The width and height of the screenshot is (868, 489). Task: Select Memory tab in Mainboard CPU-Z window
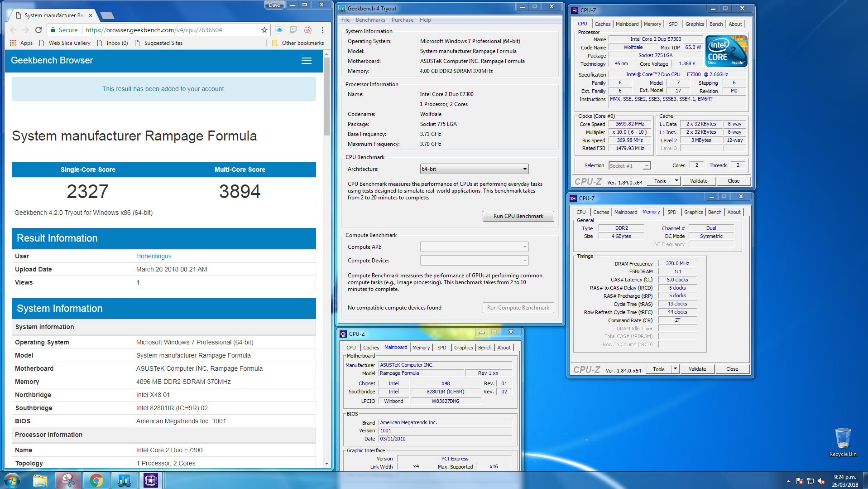pyautogui.click(x=421, y=348)
